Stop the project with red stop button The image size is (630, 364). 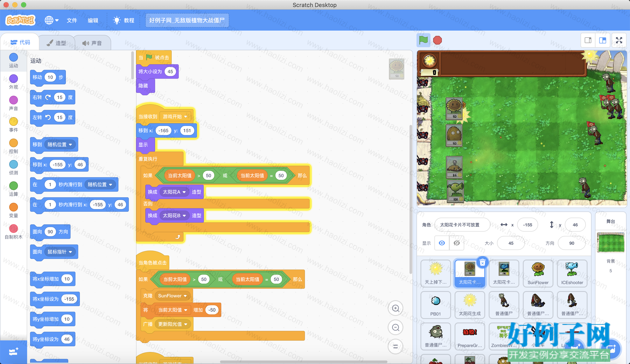click(x=437, y=40)
